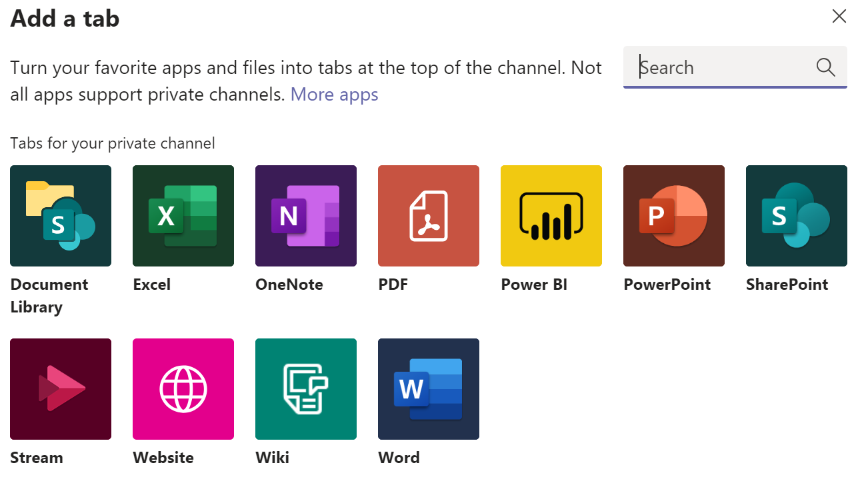Close the Add a tab dialog

839,17
